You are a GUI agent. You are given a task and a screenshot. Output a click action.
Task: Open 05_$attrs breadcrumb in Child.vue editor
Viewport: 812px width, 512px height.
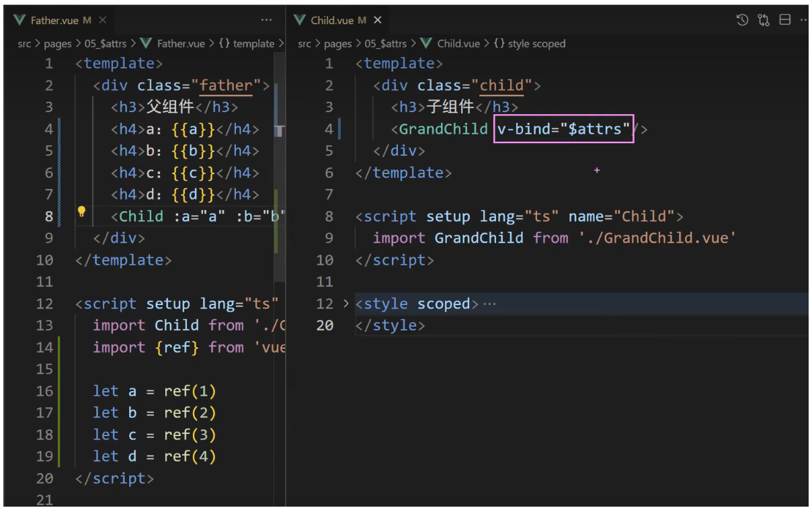click(x=385, y=44)
